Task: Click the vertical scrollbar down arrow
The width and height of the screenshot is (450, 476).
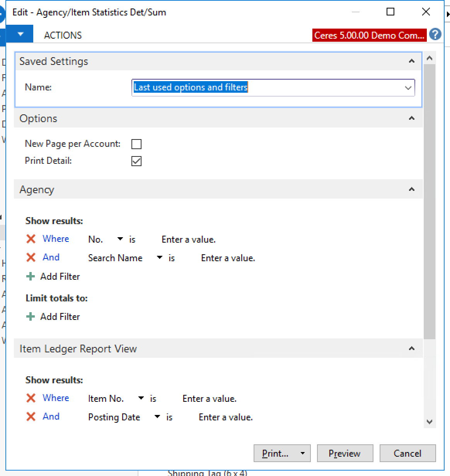Action: coord(430,422)
